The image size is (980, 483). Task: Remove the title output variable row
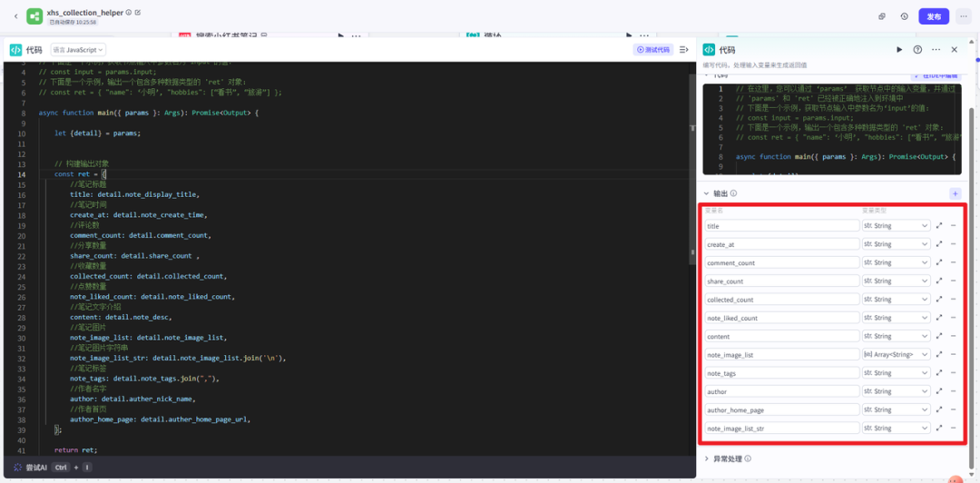click(x=954, y=226)
